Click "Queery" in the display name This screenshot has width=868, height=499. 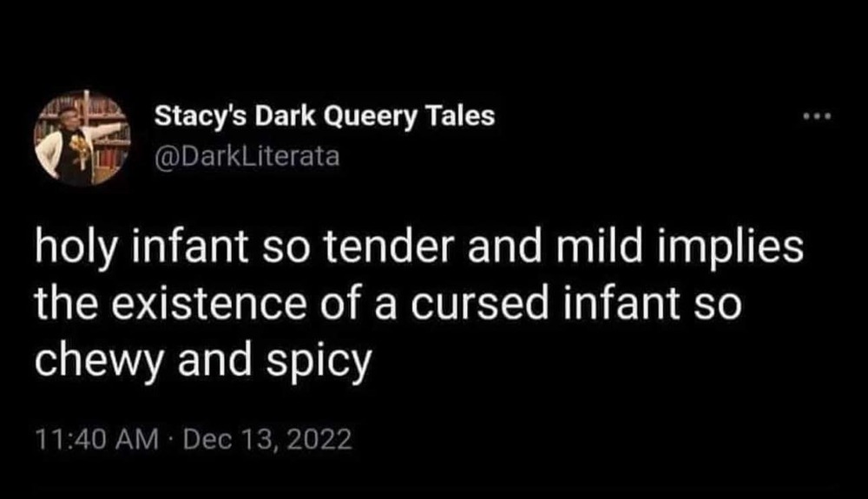click(376, 116)
